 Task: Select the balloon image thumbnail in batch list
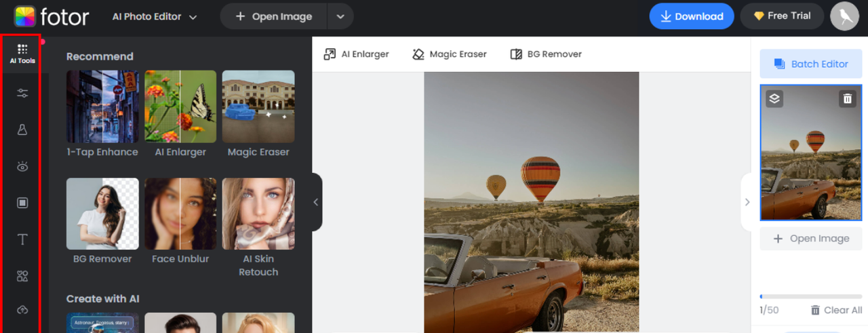pos(811,153)
